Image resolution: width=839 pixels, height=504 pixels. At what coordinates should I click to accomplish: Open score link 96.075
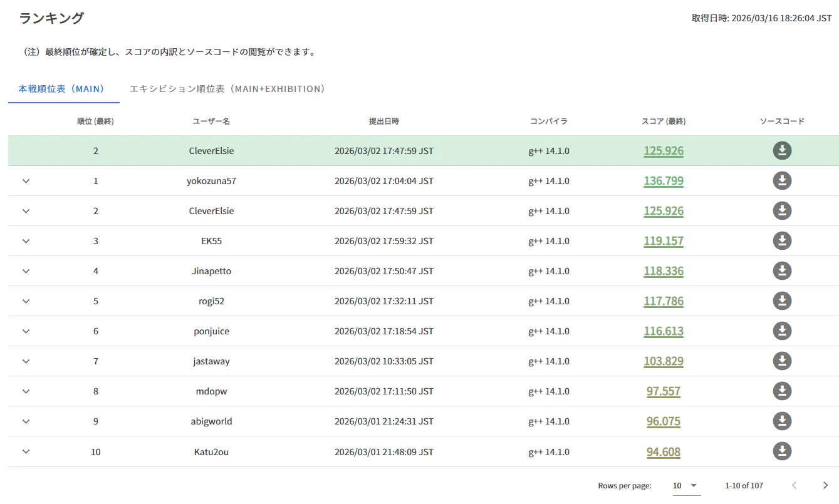click(664, 421)
